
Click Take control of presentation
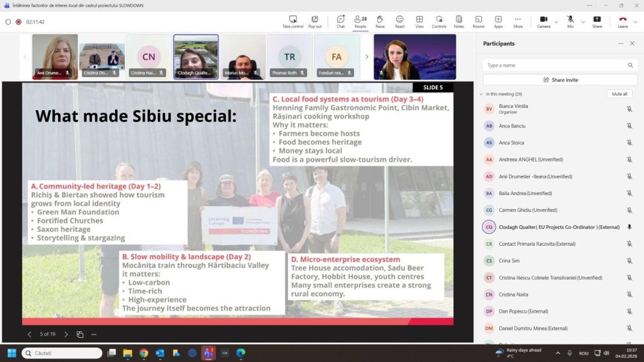293,22
